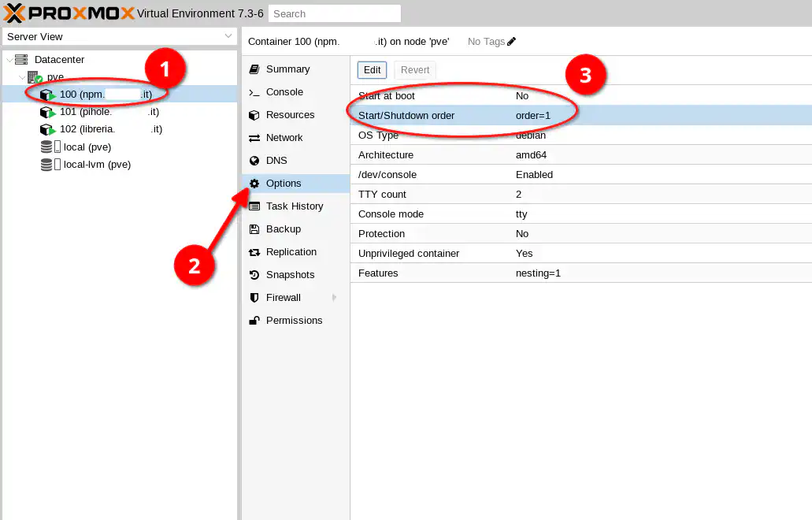Screen dimensions: 812x520
Task: Open the Backup tab
Action: tap(295, 229)
